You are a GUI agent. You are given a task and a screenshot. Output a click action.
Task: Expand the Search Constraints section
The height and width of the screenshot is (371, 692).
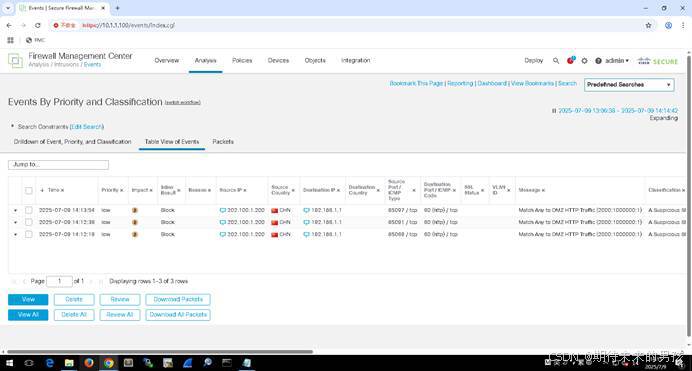click(12, 126)
